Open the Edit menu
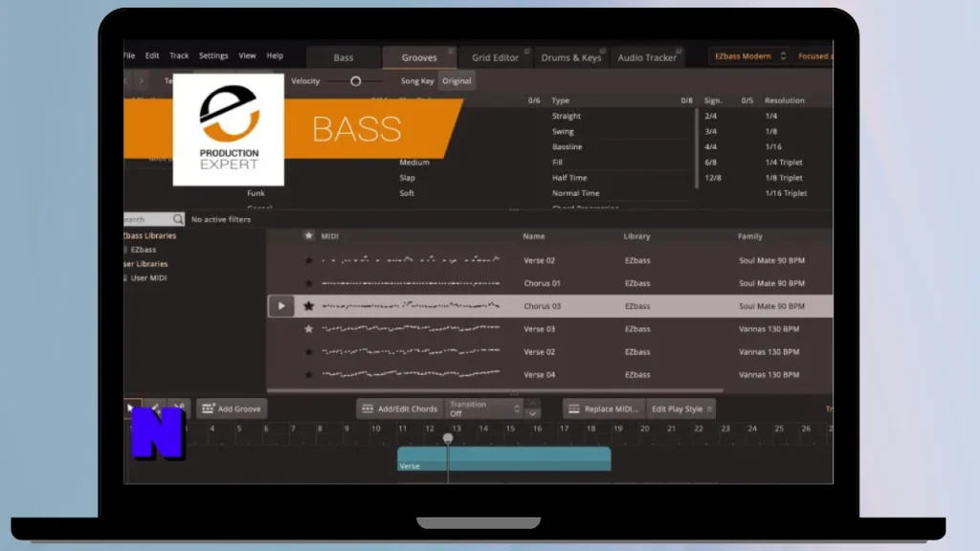The height and width of the screenshot is (551, 980). click(x=152, y=55)
